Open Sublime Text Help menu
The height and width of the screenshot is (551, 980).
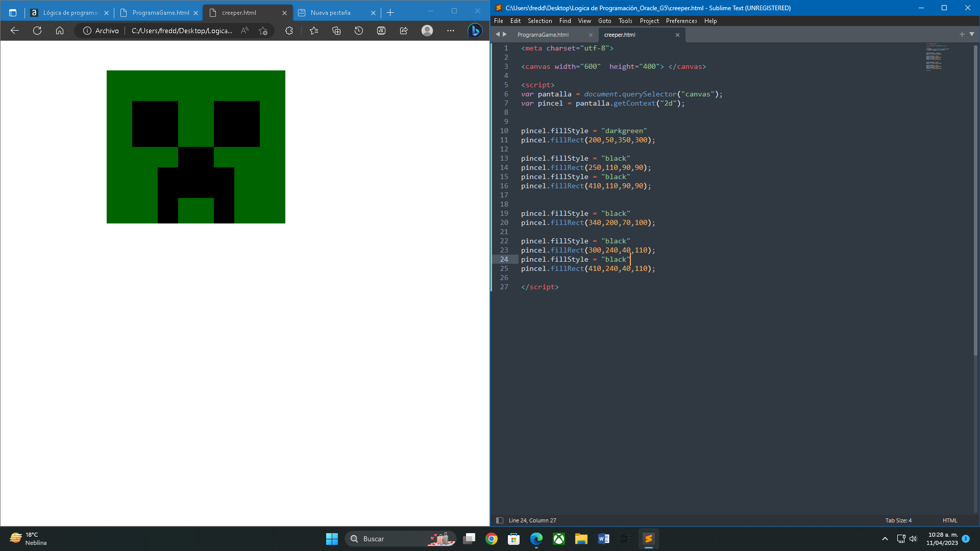(710, 21)
